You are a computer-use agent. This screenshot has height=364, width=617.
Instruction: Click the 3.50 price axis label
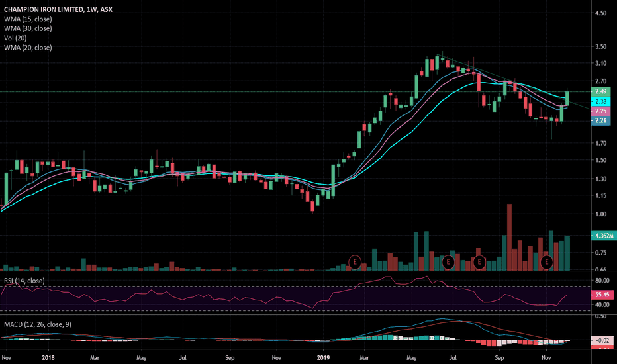click(x=601, y=46)
